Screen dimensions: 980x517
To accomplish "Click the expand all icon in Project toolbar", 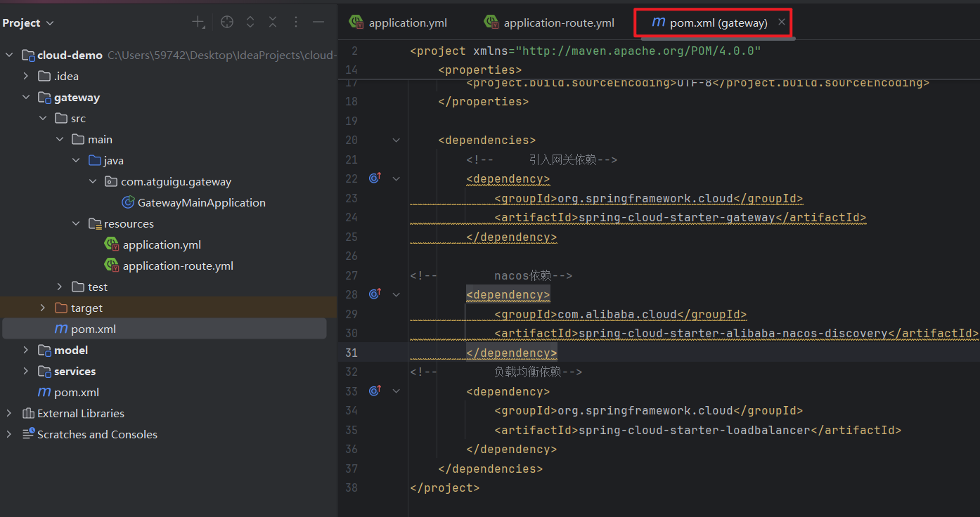I will (250, 22).
